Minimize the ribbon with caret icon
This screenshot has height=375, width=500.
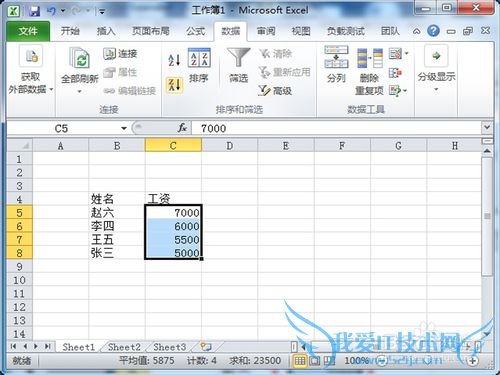416,31
